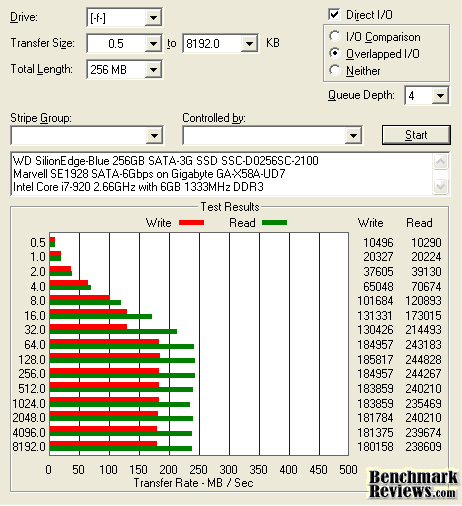Click the description box scroll up arrow
This screenshot has height=506, width=462.
[440, 162]
